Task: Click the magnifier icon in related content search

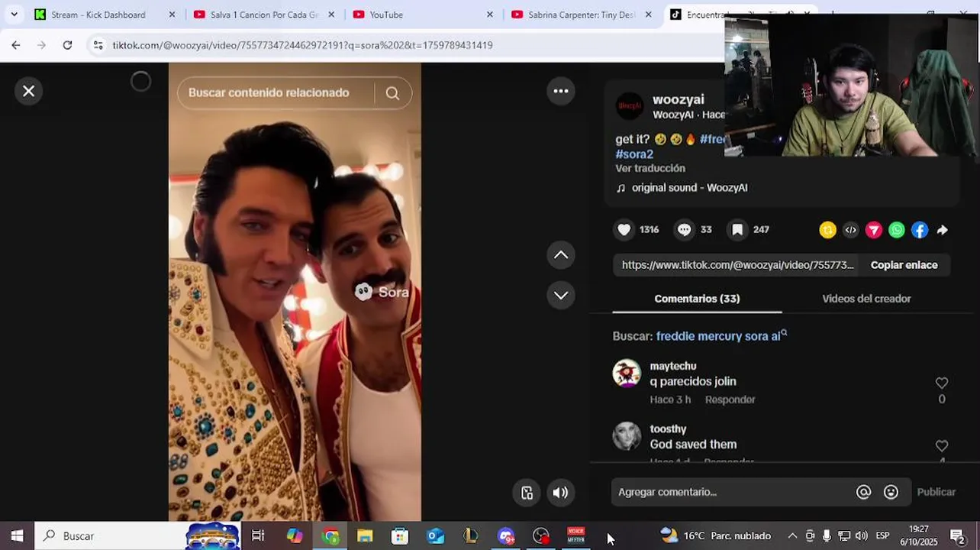Action: pos(392,93)
